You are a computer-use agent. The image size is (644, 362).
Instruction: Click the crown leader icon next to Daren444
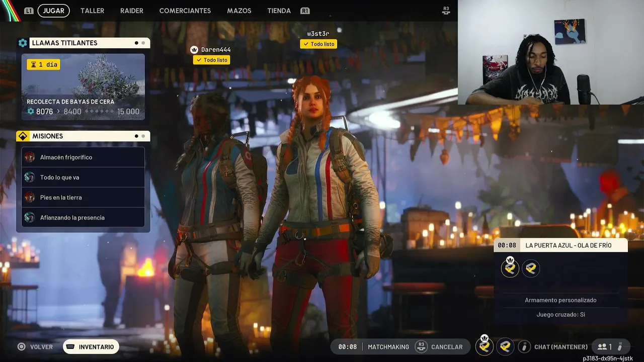pos(194,50)
